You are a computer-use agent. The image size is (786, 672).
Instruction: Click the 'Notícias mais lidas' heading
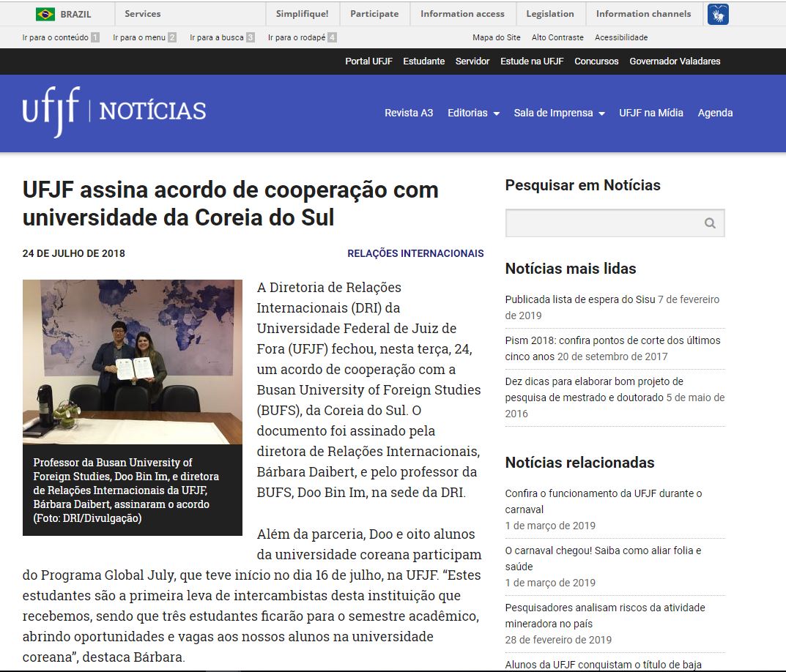point(571,269)
